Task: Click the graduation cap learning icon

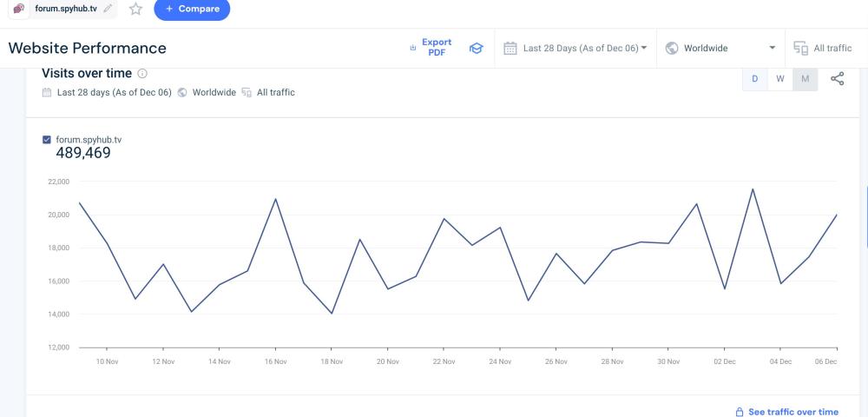Action: click(476, 49)
